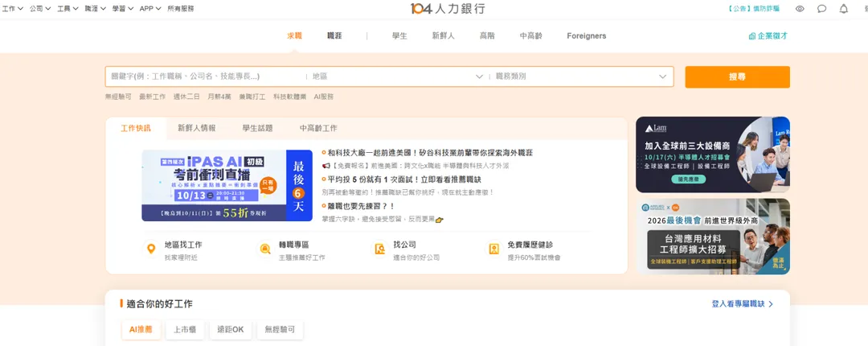Image resolution: width=868 pixels, height=346 pixels.
Task: Click the 週休二日 quick search tag
Action: tap(186, 97)
